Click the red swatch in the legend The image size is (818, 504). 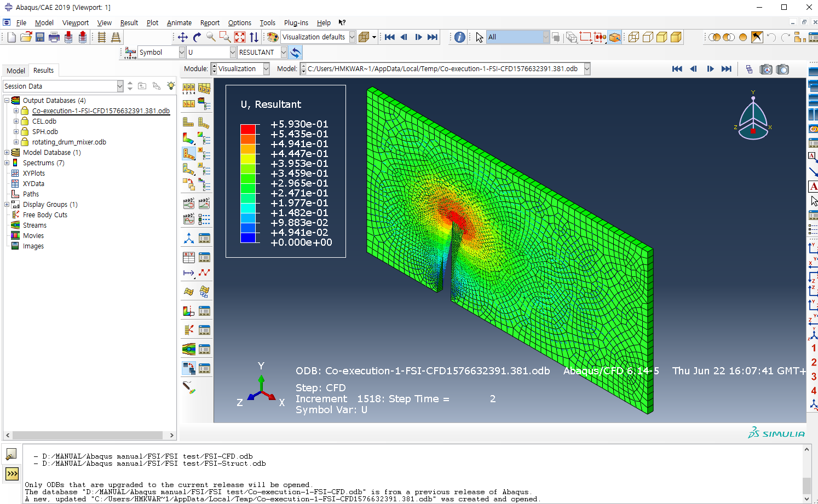pos(248,129)
